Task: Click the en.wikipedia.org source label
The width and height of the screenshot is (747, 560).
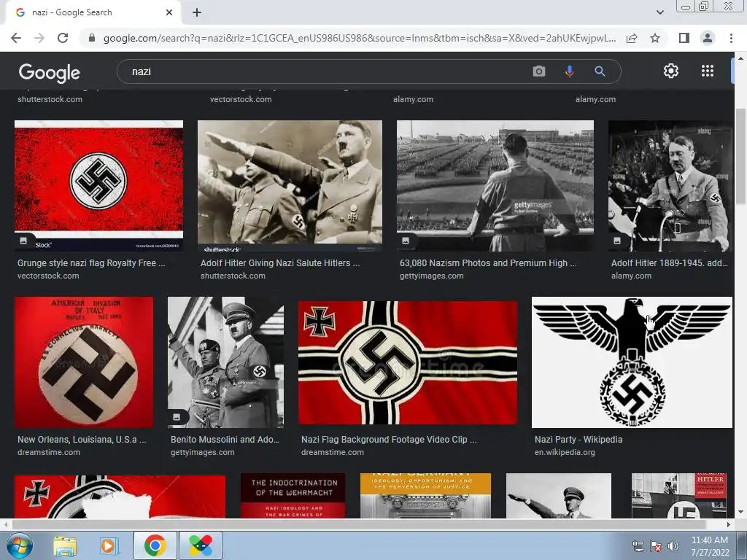Action: (565, 452)
